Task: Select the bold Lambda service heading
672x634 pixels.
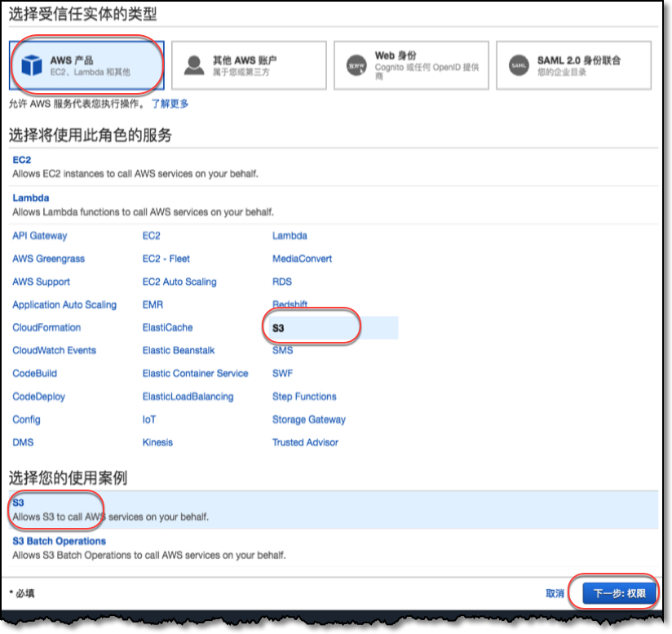Action: click(31, 198)
